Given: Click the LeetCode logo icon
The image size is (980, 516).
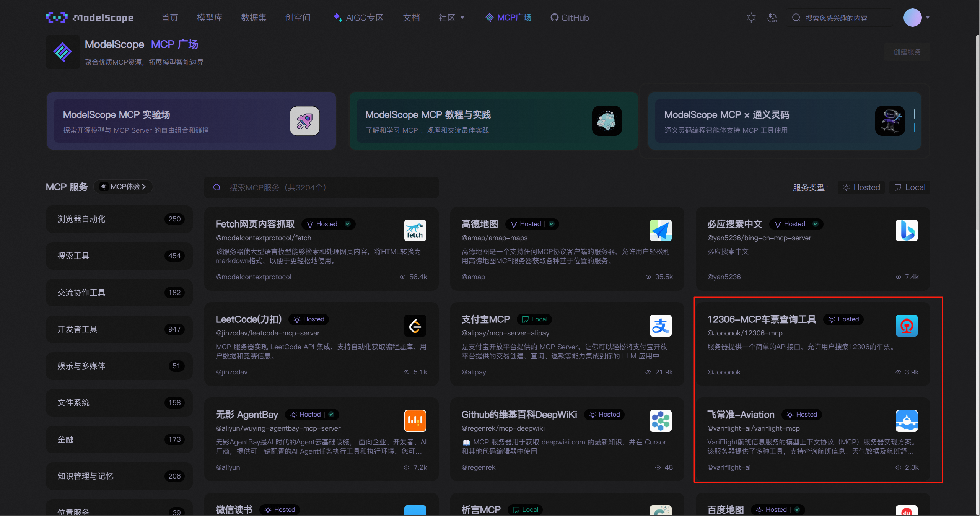Looking at the screenshot, I should coord(415,326).
